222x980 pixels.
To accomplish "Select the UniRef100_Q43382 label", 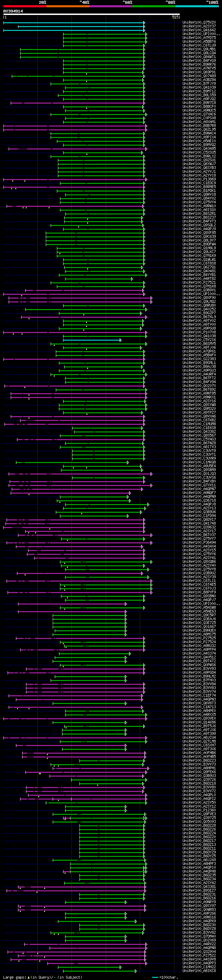I will [199, 431].
